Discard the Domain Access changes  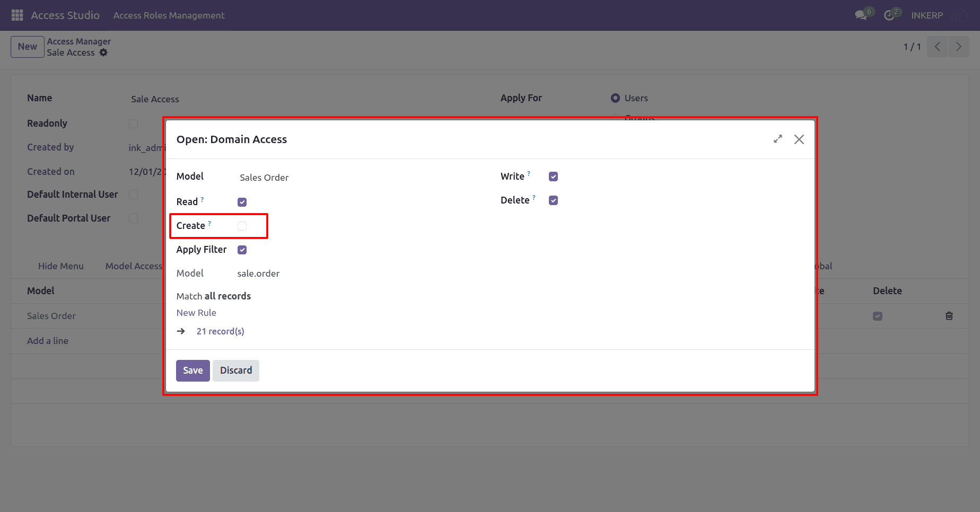(x=236, y=370)
